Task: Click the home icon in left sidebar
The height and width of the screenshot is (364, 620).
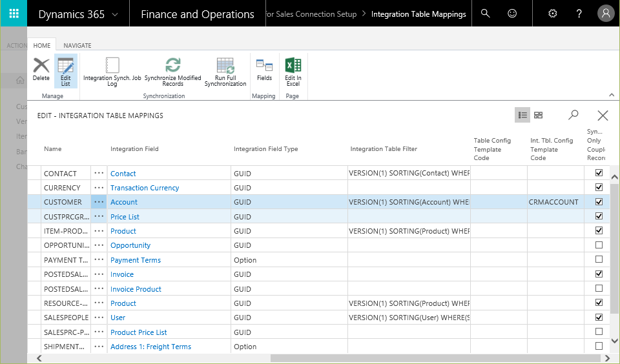Action: (x=20, y=80)
